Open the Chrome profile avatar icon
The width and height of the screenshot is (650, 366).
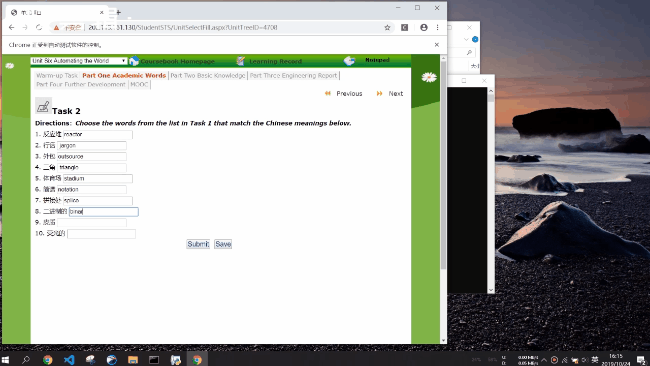pyautogui.click(x=424, y=27)
